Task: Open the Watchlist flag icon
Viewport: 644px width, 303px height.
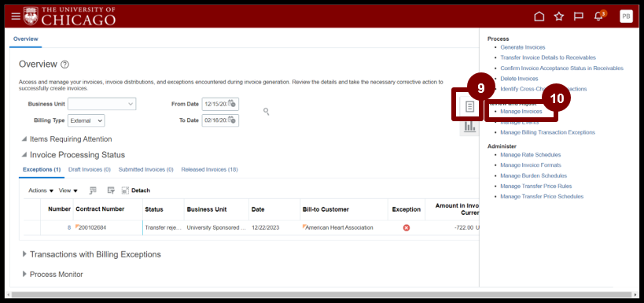Action: point(579,17)
